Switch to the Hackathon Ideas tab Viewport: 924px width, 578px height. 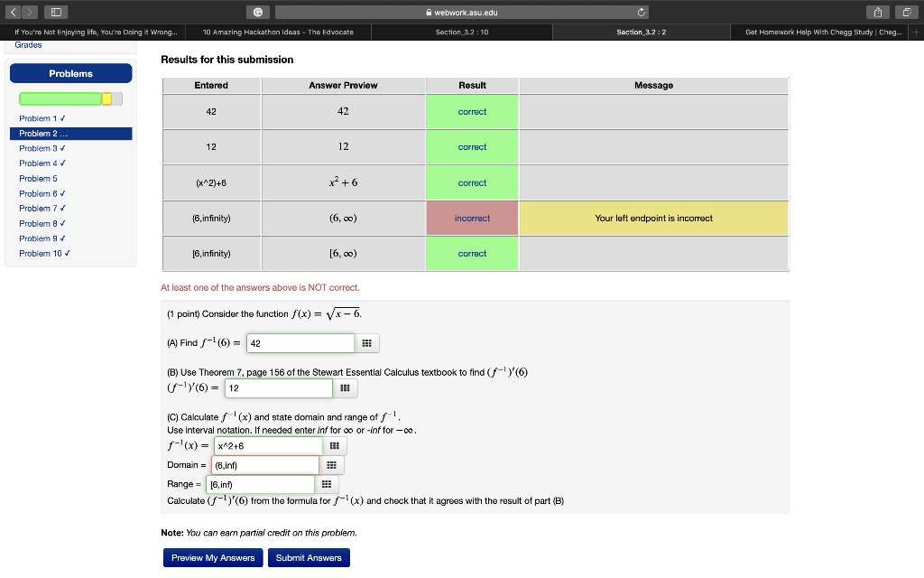click(275, 31)
